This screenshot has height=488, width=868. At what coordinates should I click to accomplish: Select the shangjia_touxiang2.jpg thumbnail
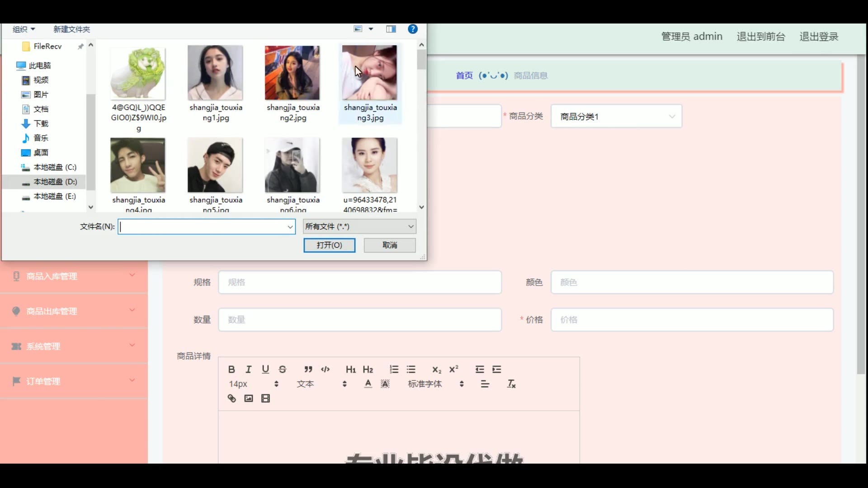point(292,73)
